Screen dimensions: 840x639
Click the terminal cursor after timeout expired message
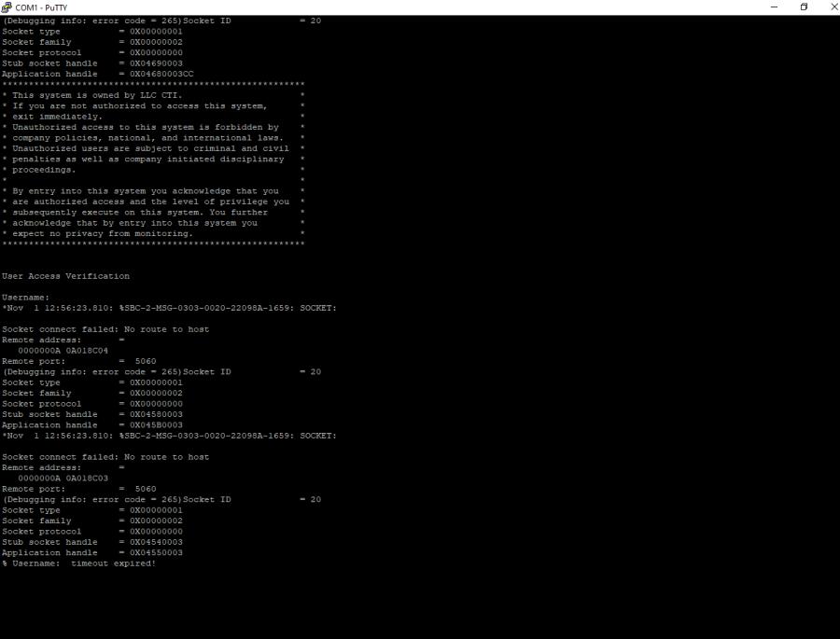(x=163, y=563)
